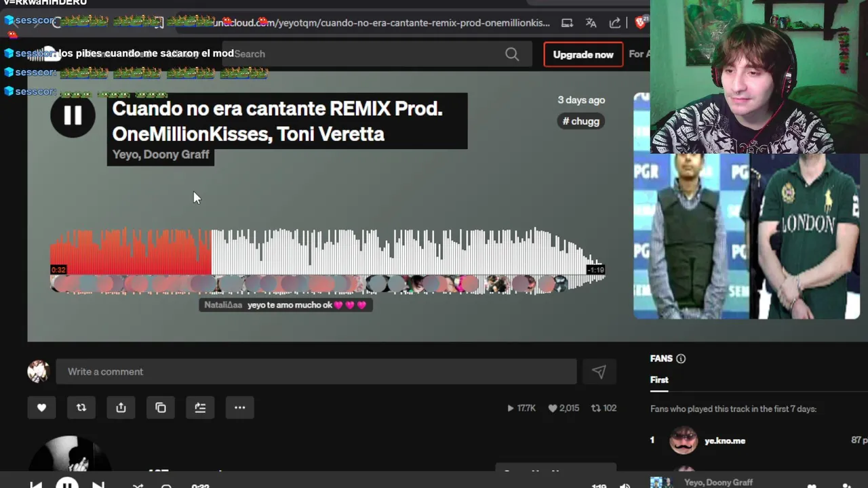Click the small artwork in bottom player

tap(661, 483)
